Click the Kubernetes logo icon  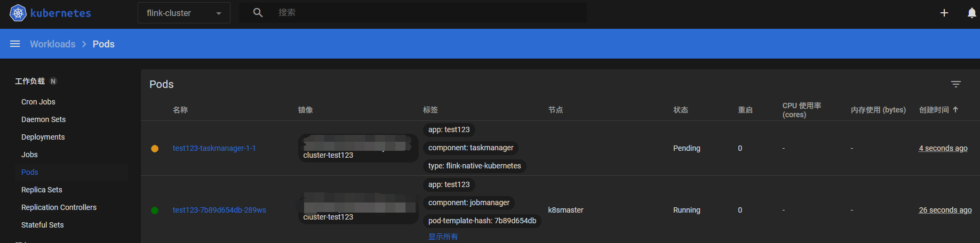coord(18,13)
